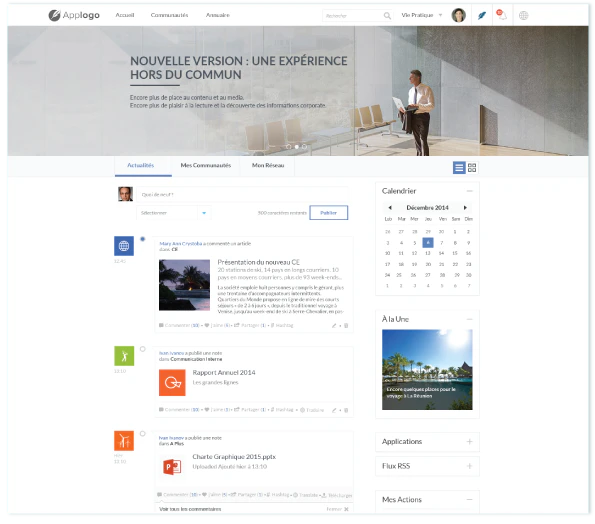Toggle read marker on Rapport Annuel post
Screen dimensions: 595x524
click(x=143, y=349)
